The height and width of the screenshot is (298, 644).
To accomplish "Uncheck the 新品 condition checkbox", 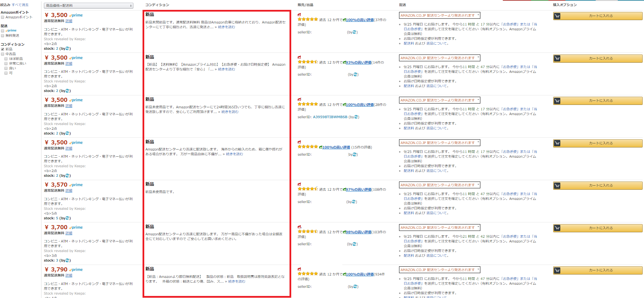I will click(3, 49).
